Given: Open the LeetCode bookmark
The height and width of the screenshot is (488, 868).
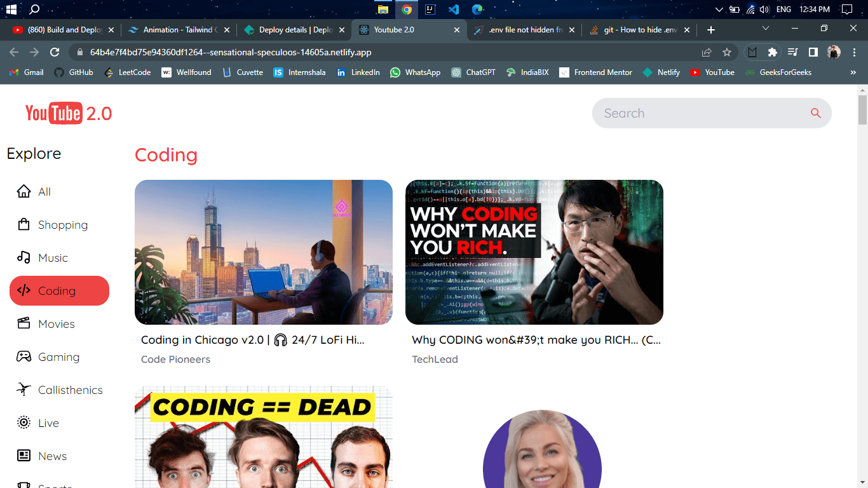Looking at the screenshot, I should coord(127,72).
